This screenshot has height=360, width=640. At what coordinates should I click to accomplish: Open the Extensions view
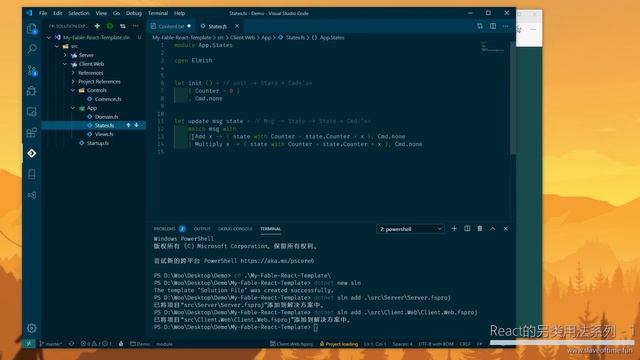pyautogui.click(x=32, y=132)
